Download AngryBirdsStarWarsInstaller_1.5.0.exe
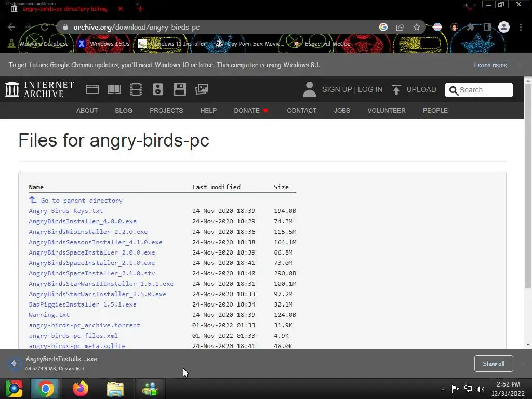The width and height of the screenshot is (532, 399). (x=97, y=294)
